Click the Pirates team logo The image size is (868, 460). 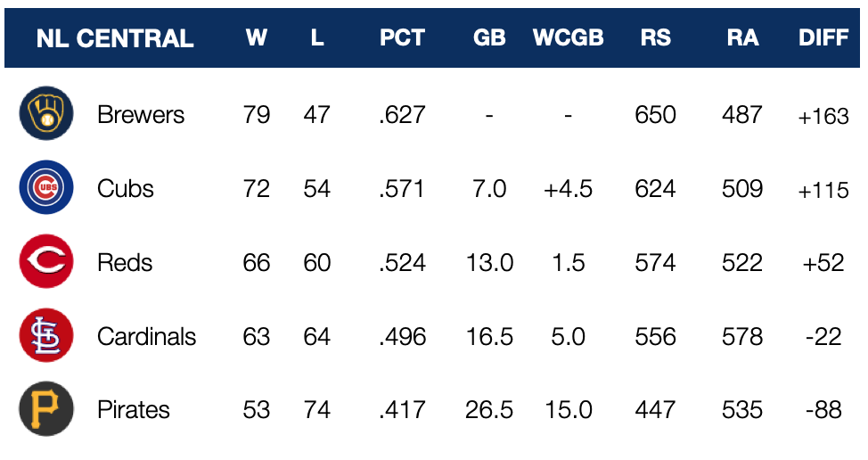pos(45,410)
